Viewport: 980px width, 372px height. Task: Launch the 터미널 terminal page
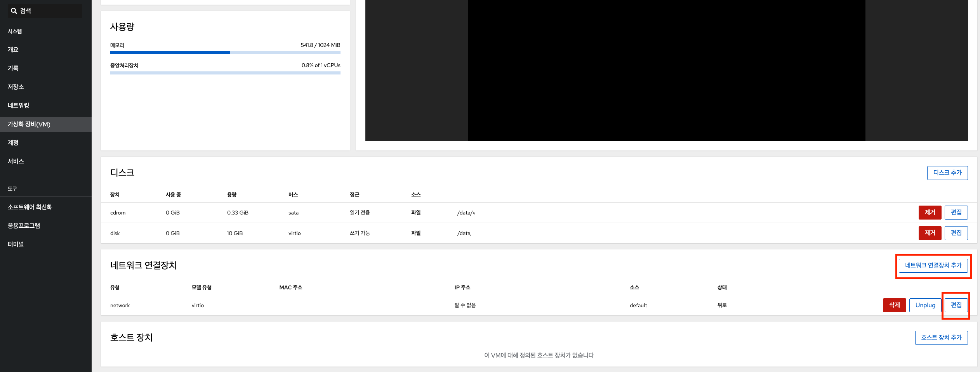[16, 244]
